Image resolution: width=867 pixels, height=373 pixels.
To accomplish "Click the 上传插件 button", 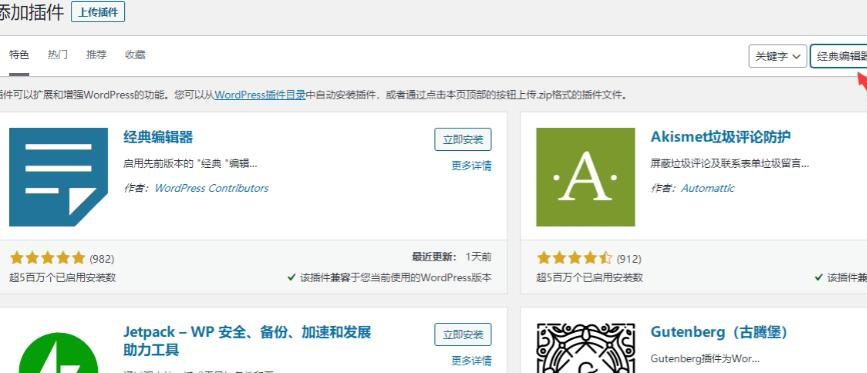I will coord(98,12).
